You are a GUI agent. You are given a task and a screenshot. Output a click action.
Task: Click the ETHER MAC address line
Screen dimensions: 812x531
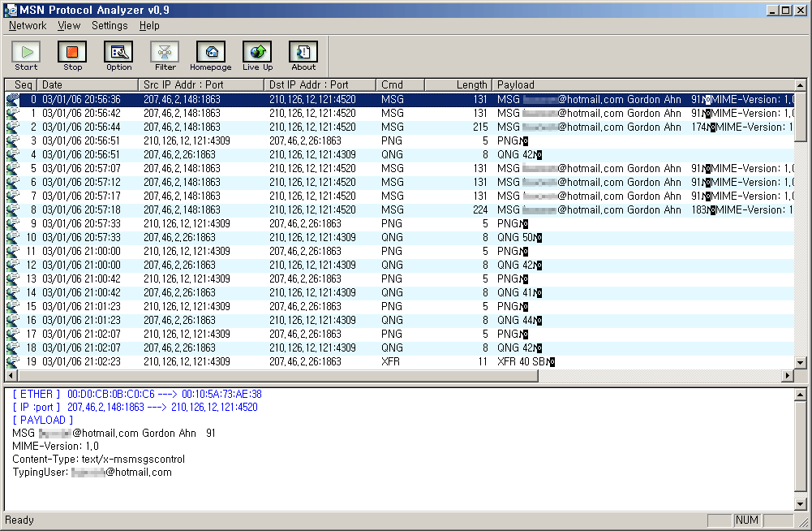[137, 394]
